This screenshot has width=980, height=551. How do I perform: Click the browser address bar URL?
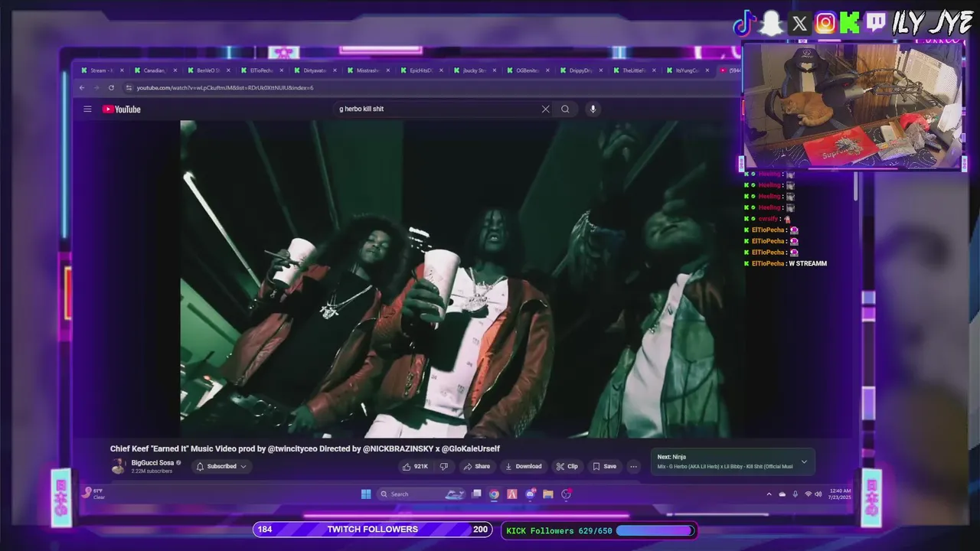(225, 88)
